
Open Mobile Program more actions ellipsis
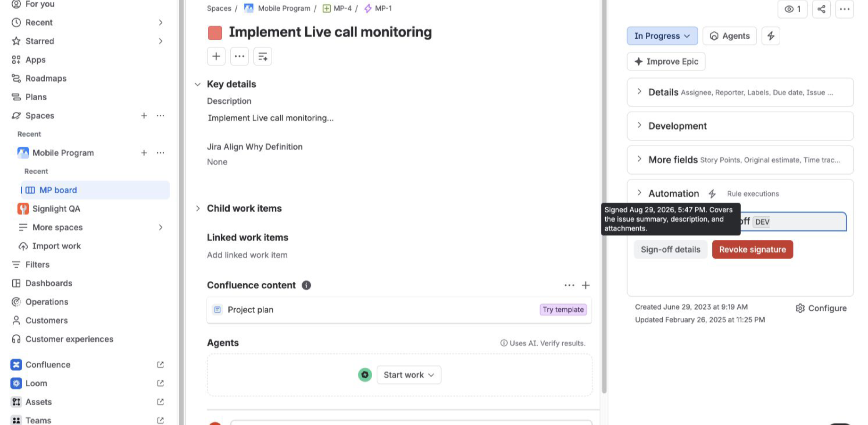click(160, 153)
